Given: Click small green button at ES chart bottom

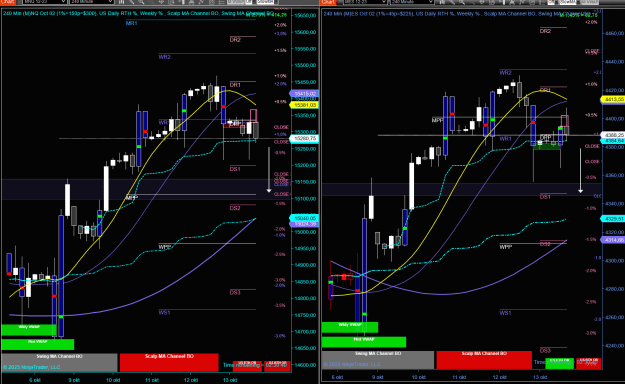Looking at the screenshot, I should (x=559, y=363).
